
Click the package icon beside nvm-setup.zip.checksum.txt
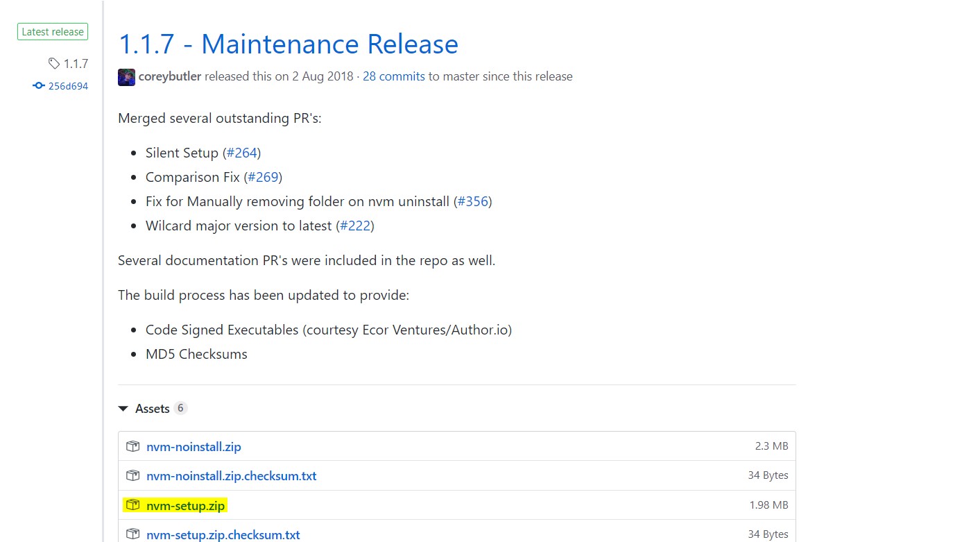coord(132,534)
